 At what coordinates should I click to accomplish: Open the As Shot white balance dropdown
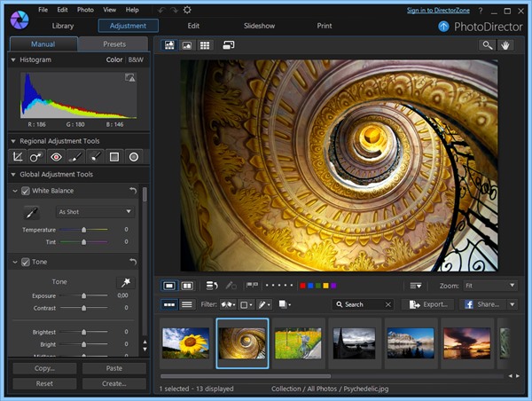click(x=95, y=212)
